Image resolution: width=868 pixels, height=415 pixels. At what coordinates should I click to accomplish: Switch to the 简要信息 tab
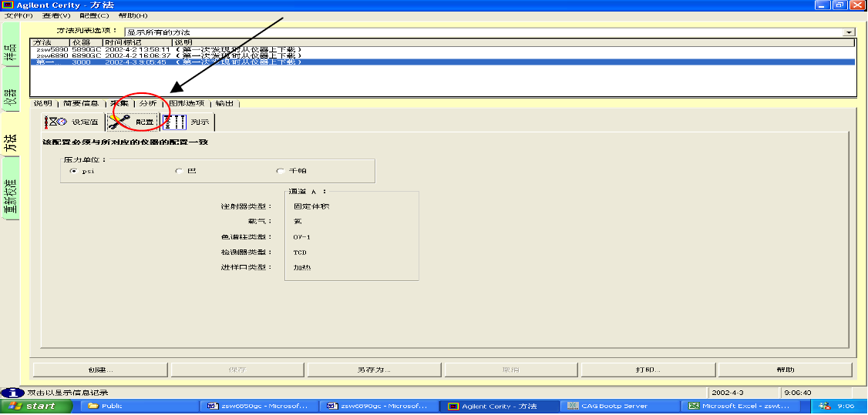point(81,103)
